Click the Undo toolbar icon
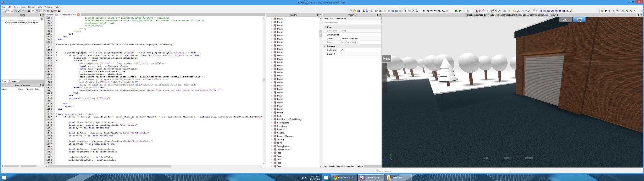 pyautogui.click(x=376, y=11)
